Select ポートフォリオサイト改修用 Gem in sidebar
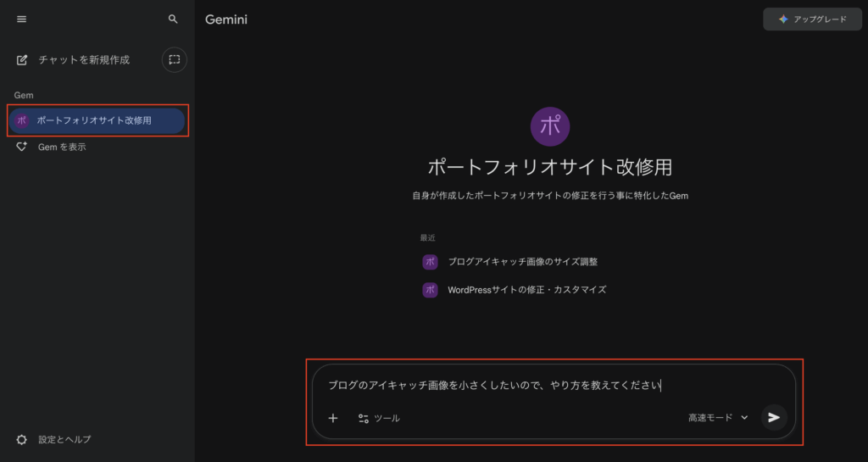This screenshot has width=868, height=462. (94, 120)
